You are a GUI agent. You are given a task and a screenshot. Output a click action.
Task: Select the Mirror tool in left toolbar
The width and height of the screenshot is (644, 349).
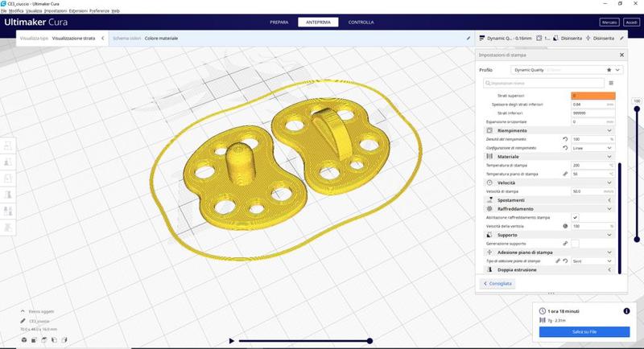[8, 195]
